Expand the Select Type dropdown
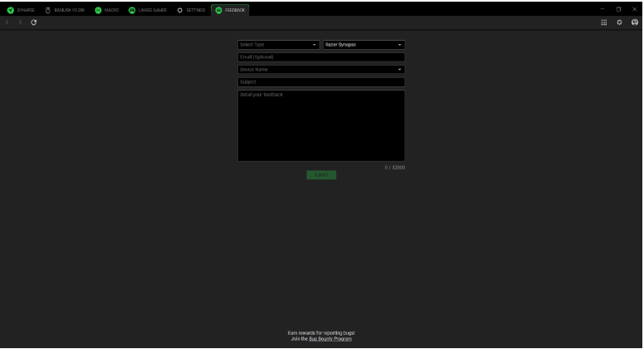Image resolution: width=644 pixels, height=349 pixels. 279,44
